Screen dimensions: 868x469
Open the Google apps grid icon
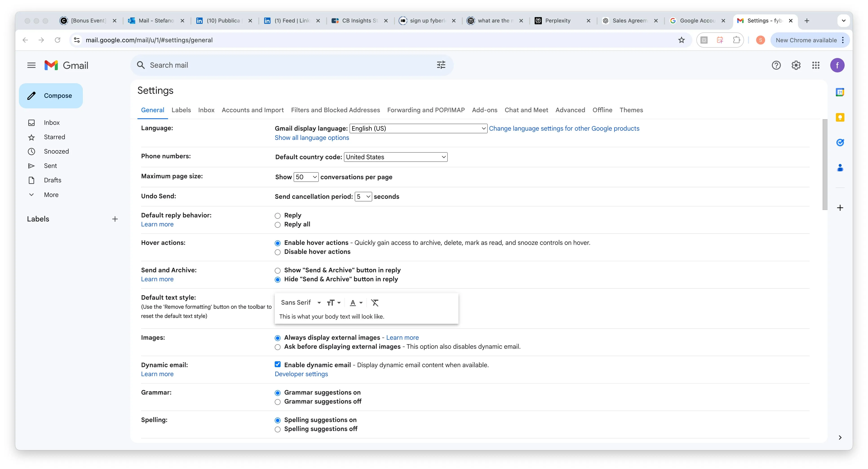coord(816,65)
